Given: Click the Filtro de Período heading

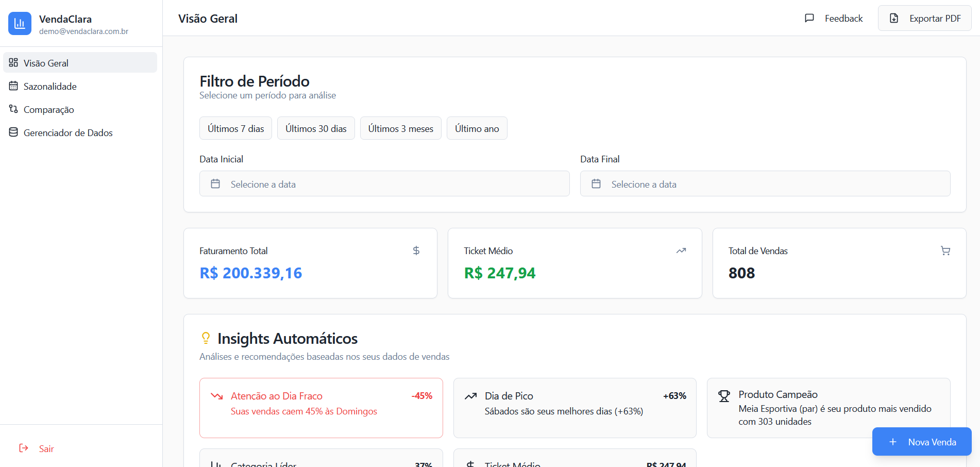Looking at the screenshot, I should point(255,81).
